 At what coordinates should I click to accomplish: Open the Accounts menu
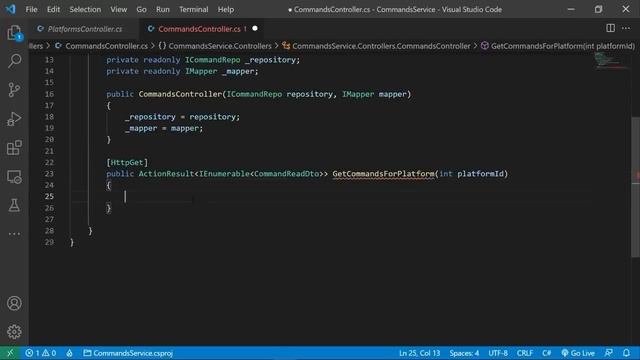pos(14,303)
